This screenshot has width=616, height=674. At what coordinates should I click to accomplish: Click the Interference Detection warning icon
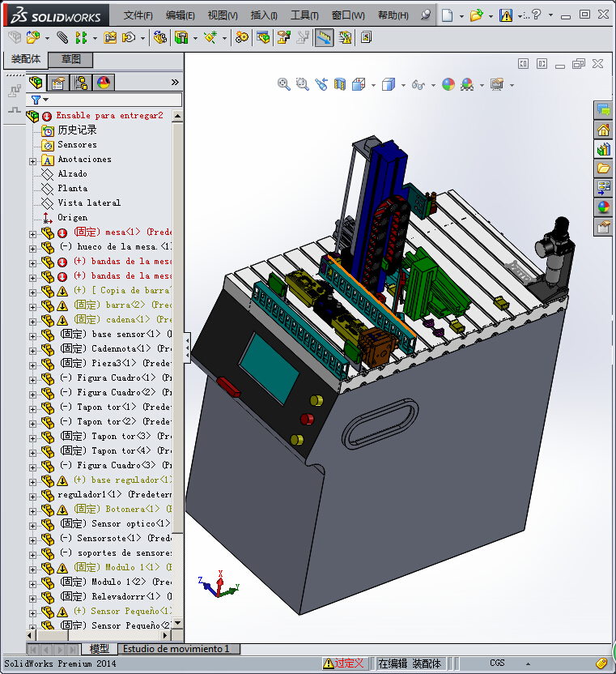[345, 38]
